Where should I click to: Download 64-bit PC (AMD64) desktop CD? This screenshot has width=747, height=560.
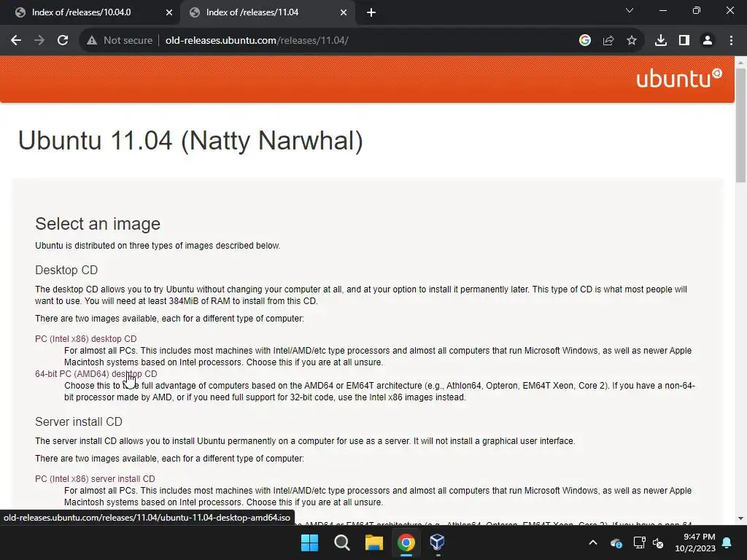[96, 374]
